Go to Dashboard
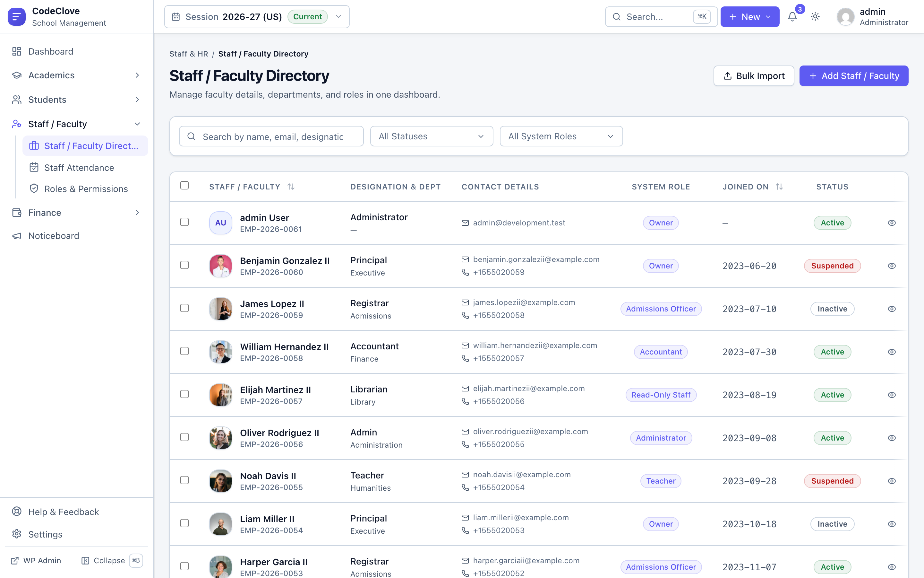Screen dimensions: 924x578 coord(76,52)
